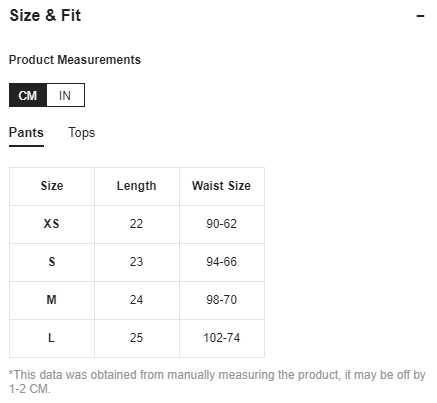Click the waist value 90-62
Image resolution: width=437 pixels, height=403 pixels.
pos(222,224)
